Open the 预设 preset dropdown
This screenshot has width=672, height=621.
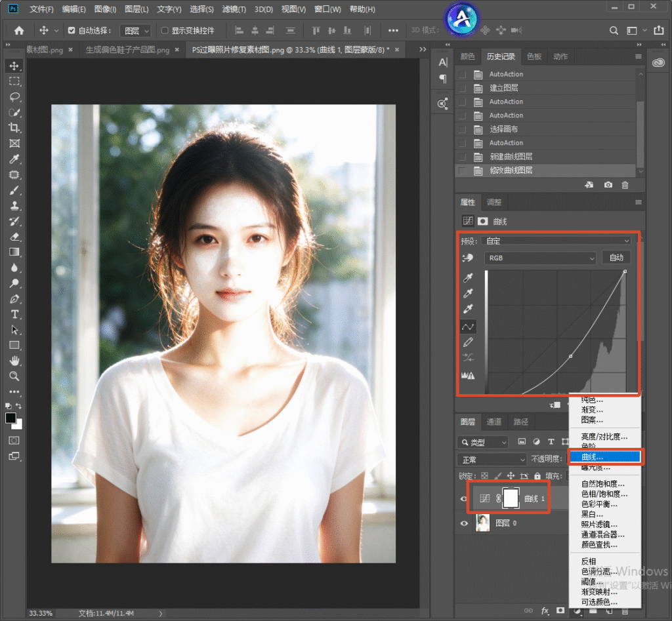[x=556, y=241]
